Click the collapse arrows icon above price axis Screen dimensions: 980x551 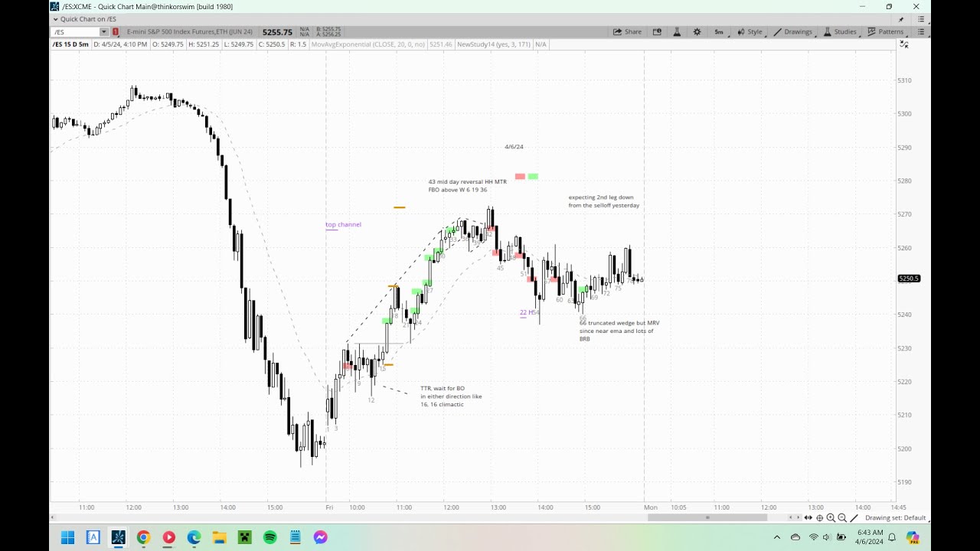click(x=904, y=44)
